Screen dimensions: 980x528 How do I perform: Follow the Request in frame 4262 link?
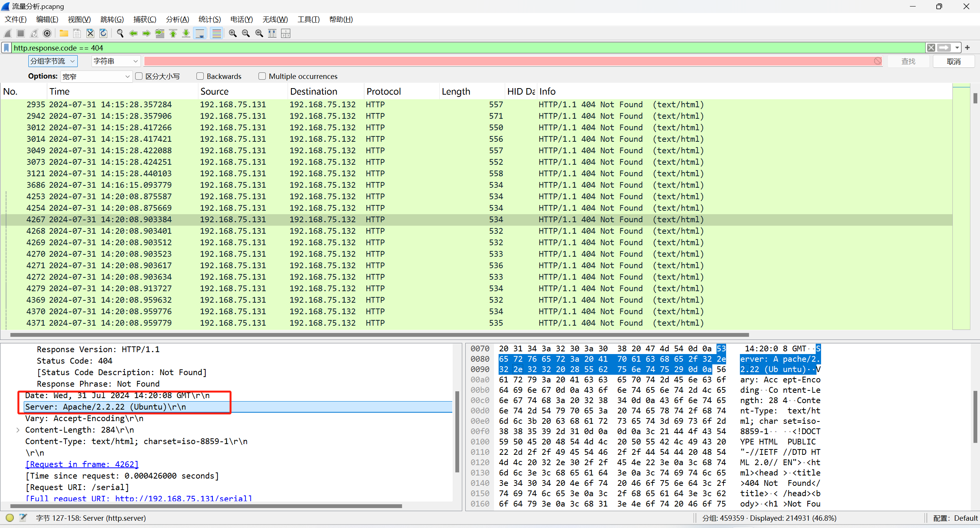(x=82, y=464)
